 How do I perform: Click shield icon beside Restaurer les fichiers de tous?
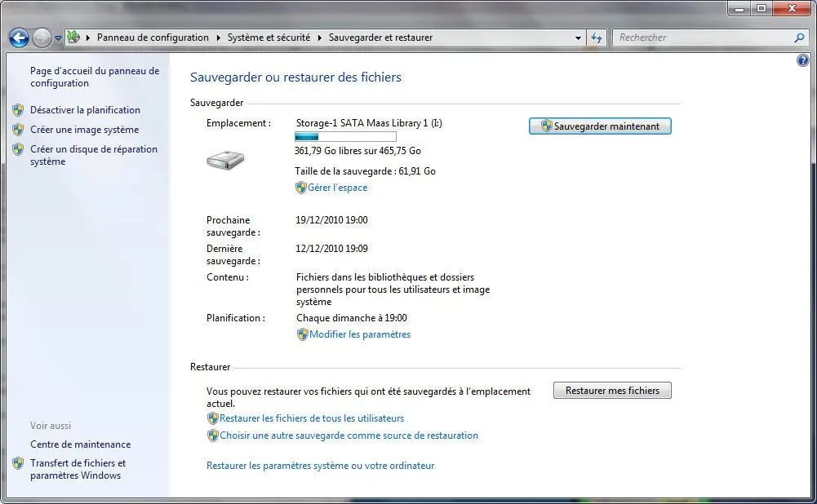(212, 418)
